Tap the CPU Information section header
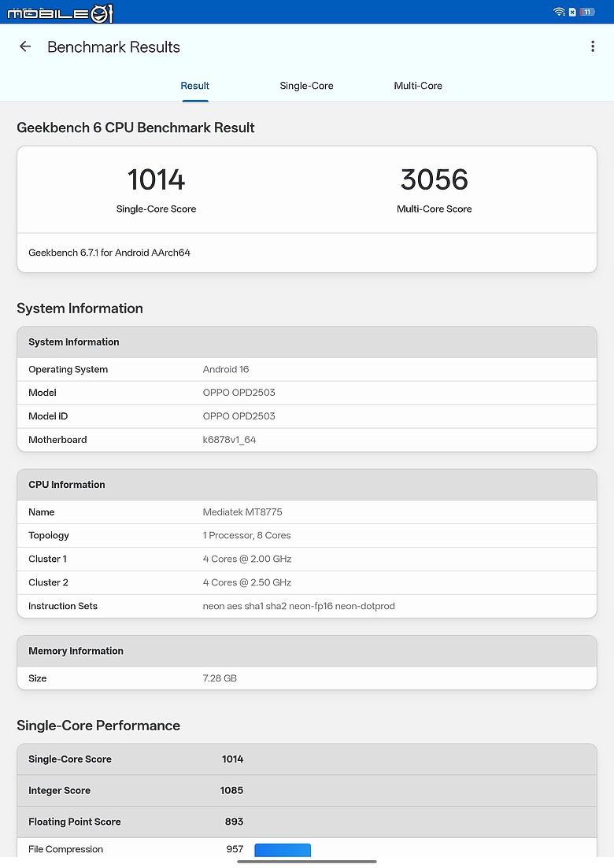614x868 pixels. click(66, 485)
